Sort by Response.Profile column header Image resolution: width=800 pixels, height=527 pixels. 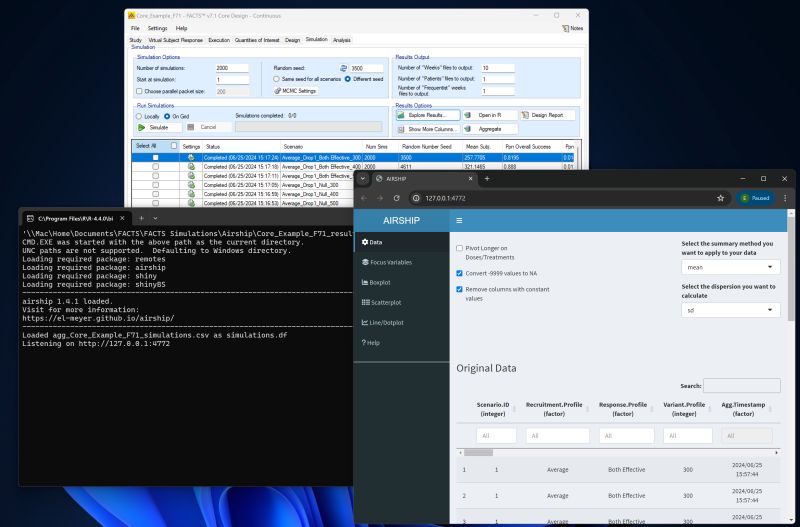click(x=622, y=409)
